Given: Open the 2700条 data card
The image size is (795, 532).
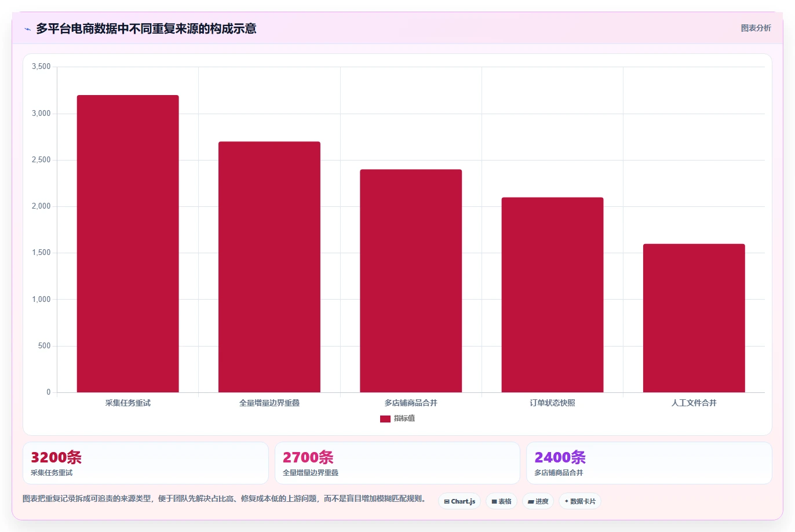Looking at the screenshot, I should pyautogui.click(x=397, y=463).
